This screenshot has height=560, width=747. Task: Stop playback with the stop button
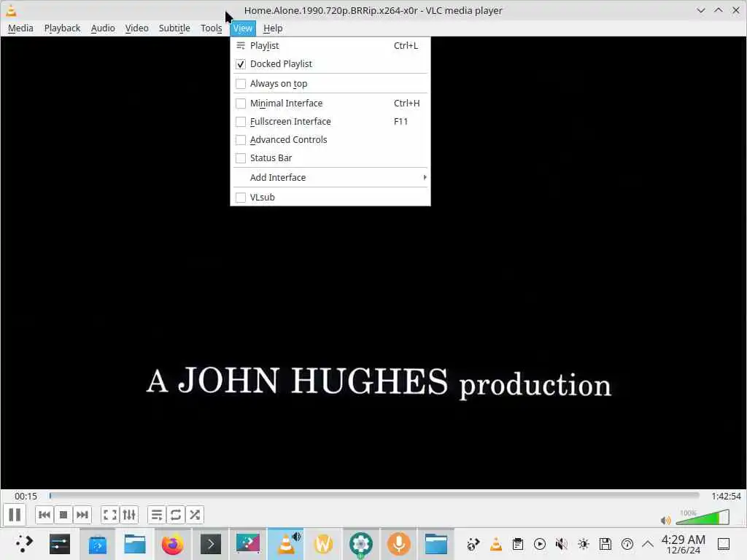pyautogui.click(x=63, y=515)
